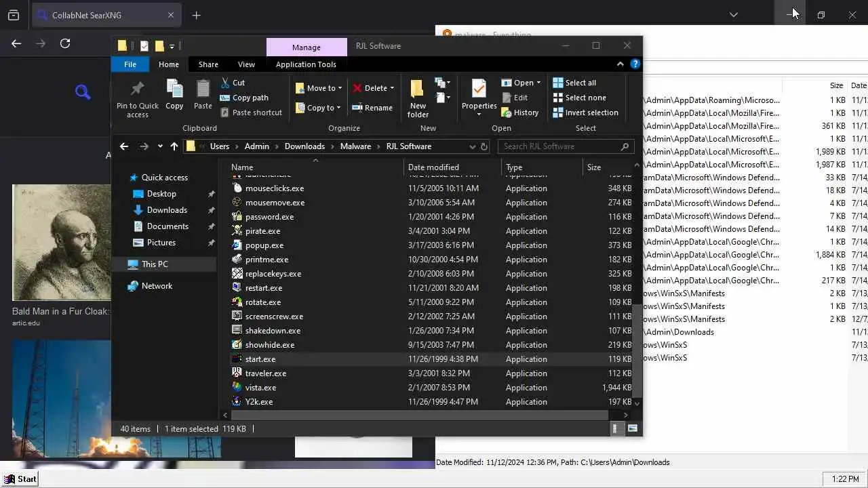Click Copy path in Clipboard group
Screen dimensions: 868x488
click(245, 98)
